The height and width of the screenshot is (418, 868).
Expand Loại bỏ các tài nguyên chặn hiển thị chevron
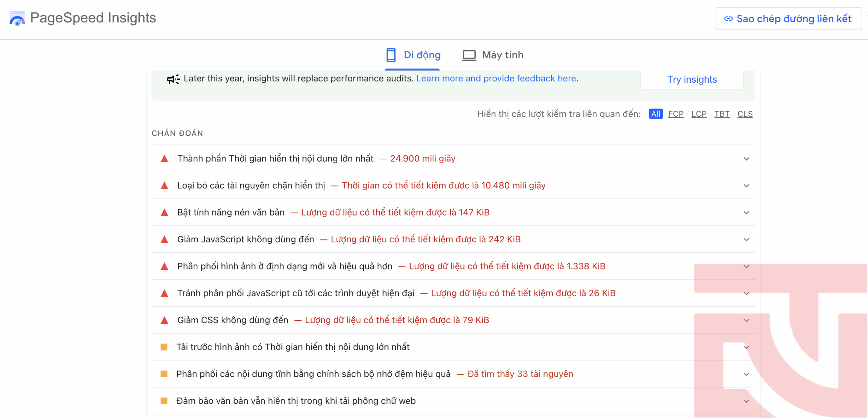(x=746, y=185)
